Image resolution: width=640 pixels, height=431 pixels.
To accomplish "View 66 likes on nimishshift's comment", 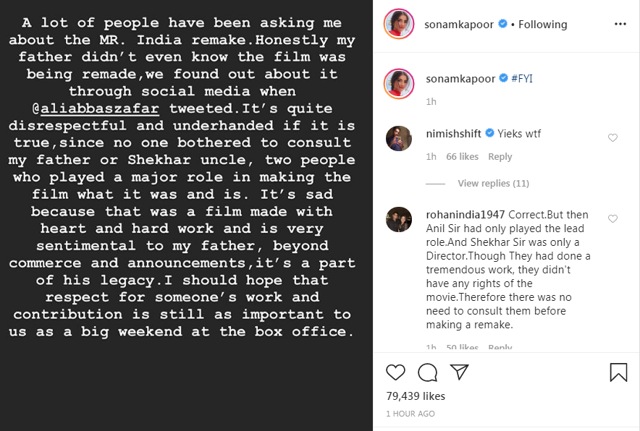I will click(462, 157).
